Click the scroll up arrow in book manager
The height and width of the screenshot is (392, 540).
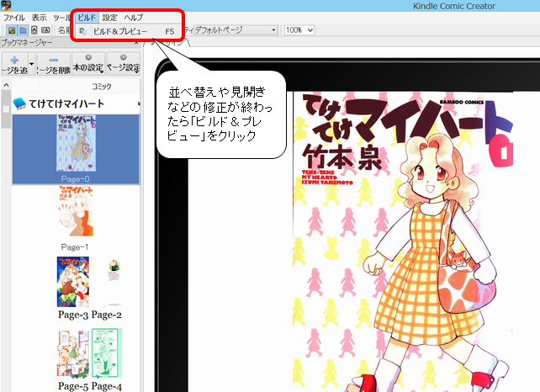6,85
